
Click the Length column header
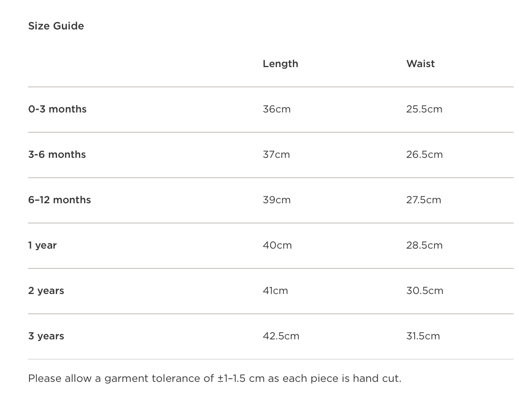[280, 64]
